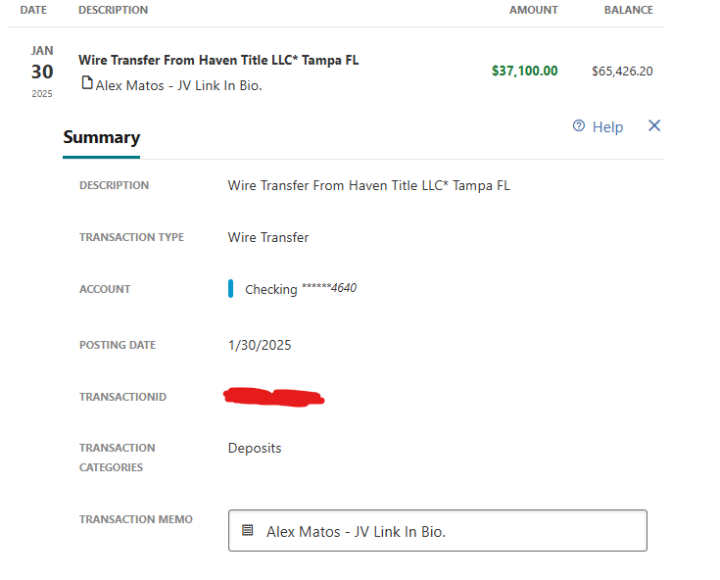Click the $65,426.20 balance value
This screenshot has height=580, width=720.
point(622,71)
